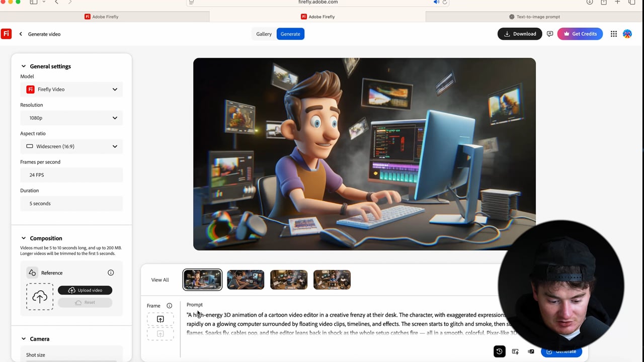This screenshot has width=644, height=362.
Task: Select the second generated video thumbnail
Action: tap(246, 280)
